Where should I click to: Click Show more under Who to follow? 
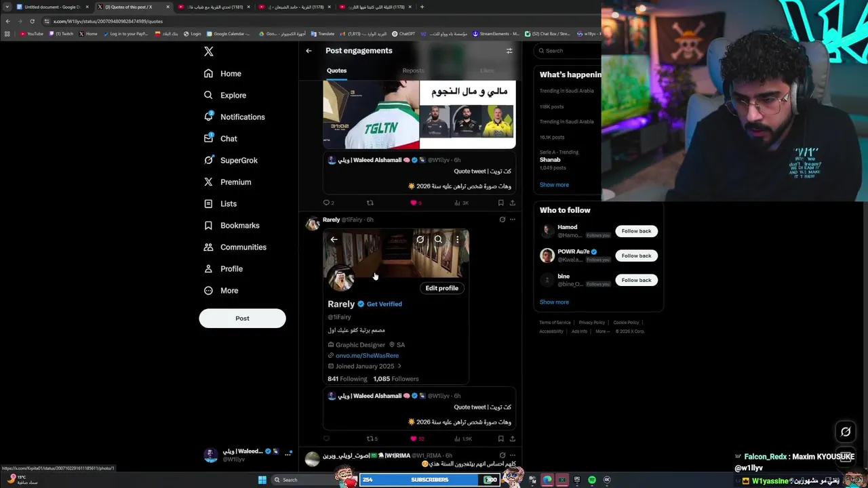[554, 302]
